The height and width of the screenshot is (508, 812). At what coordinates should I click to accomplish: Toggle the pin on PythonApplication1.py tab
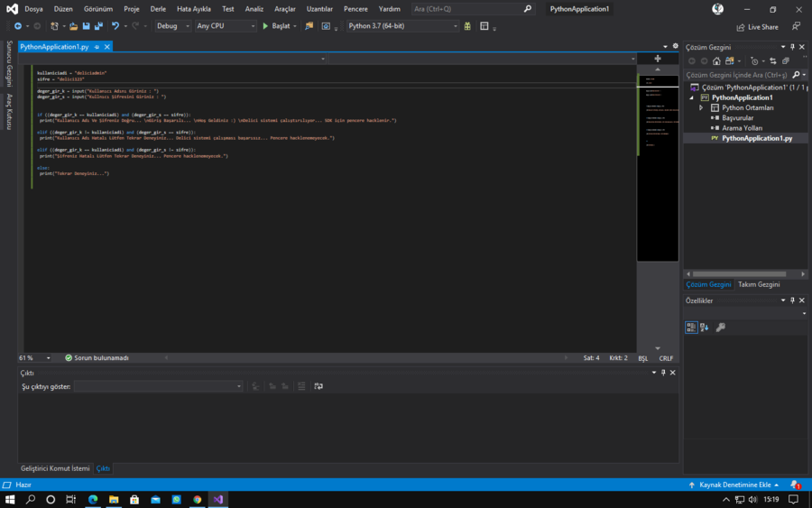(97, 46)
